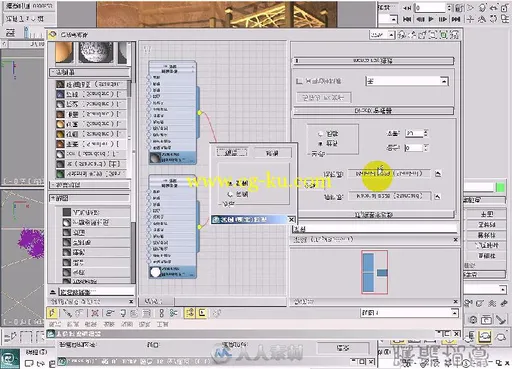Select the filled radio in the parameter coordinates group
This screenshot has width=512, height=369.
point(320,143)
